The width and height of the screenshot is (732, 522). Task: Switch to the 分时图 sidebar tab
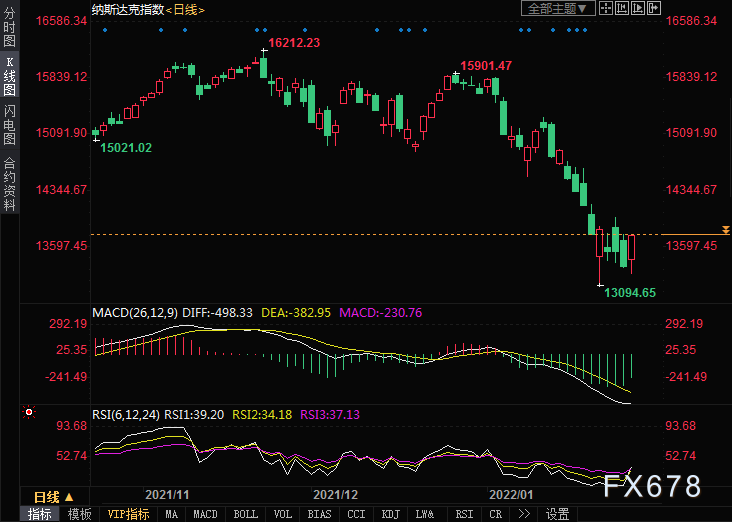[x=9, y=27]
